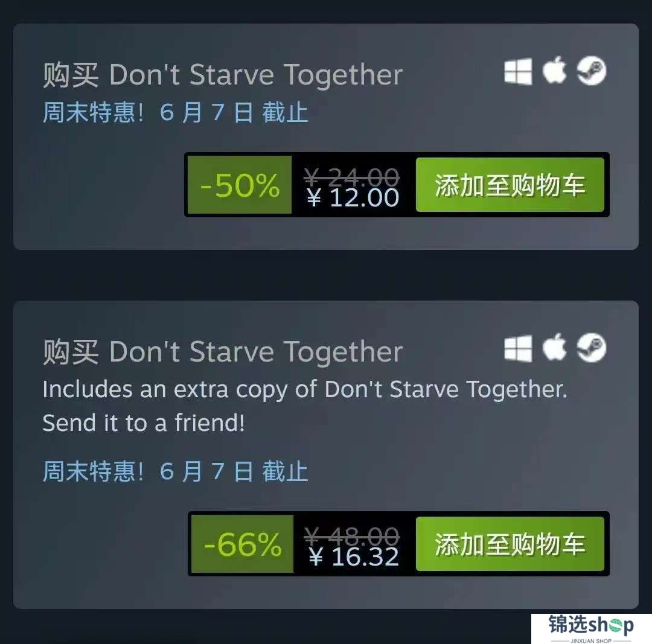The width and height of the screenshot is (652, 644).
Task: Click Apple macOS icon in second purchase box
Action: pos(555,346)
